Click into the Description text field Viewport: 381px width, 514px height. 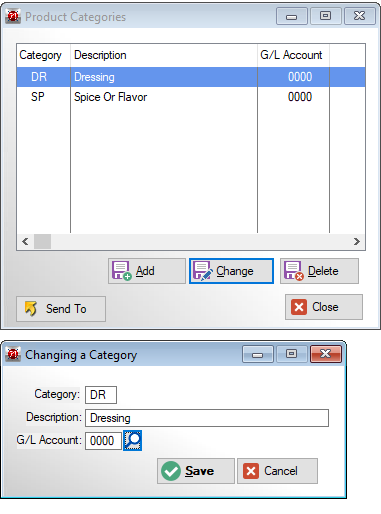click(x=207, y=418)
